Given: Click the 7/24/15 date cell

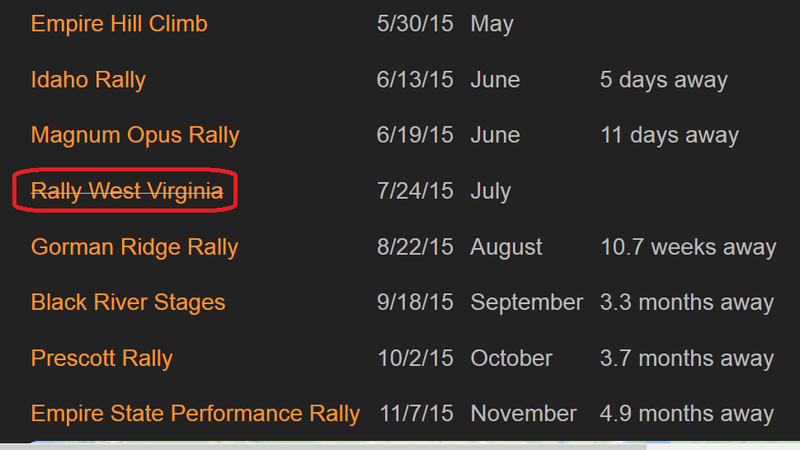Looking at the screenshot, I should [415, 191].
